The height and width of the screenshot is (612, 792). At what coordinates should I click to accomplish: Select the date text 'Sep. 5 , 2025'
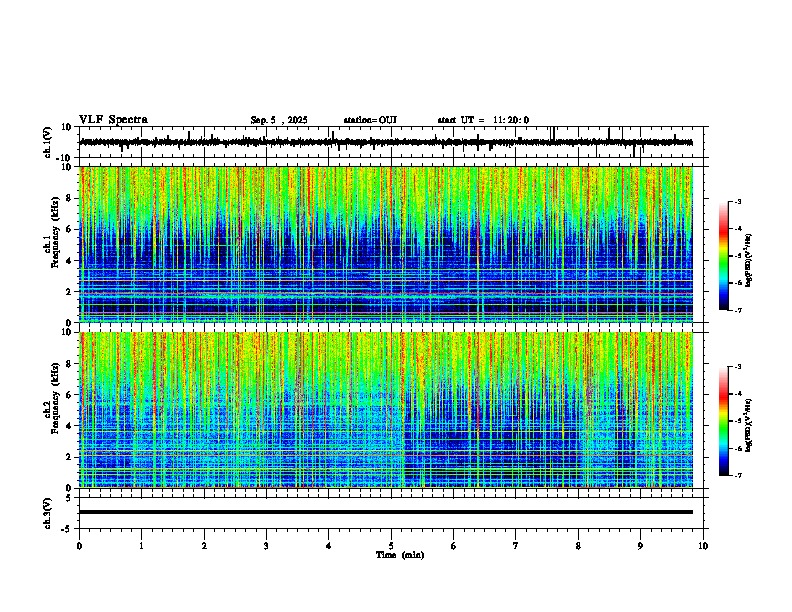279,120
